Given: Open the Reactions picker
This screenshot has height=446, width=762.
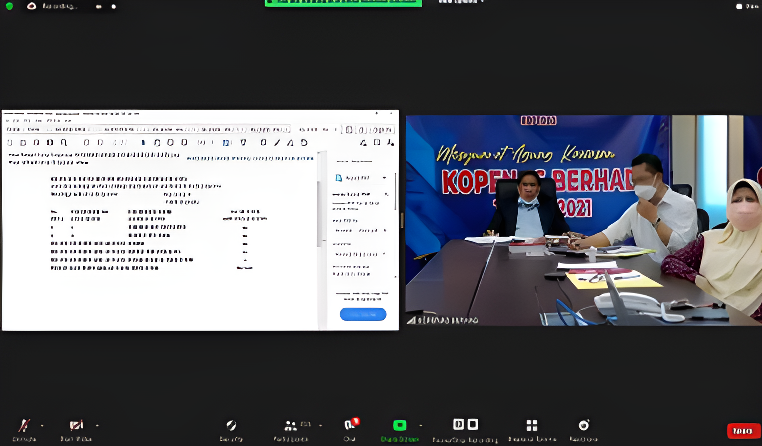Looking at the screenshot, I should click(584, 426).
